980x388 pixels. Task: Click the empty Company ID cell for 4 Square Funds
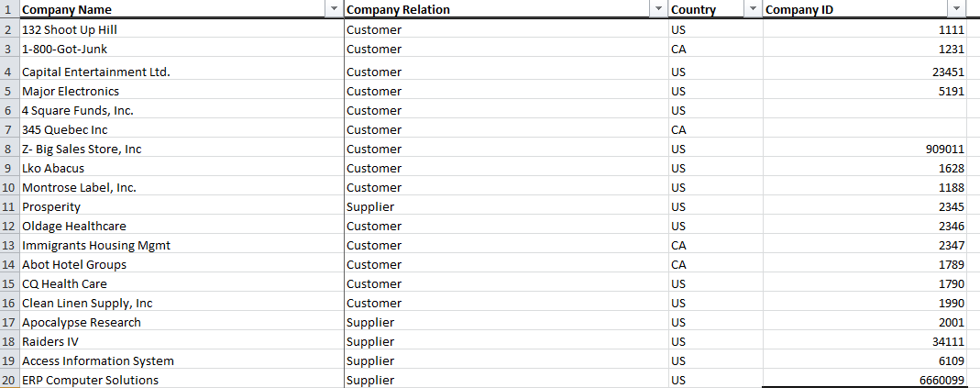point(865,111)
